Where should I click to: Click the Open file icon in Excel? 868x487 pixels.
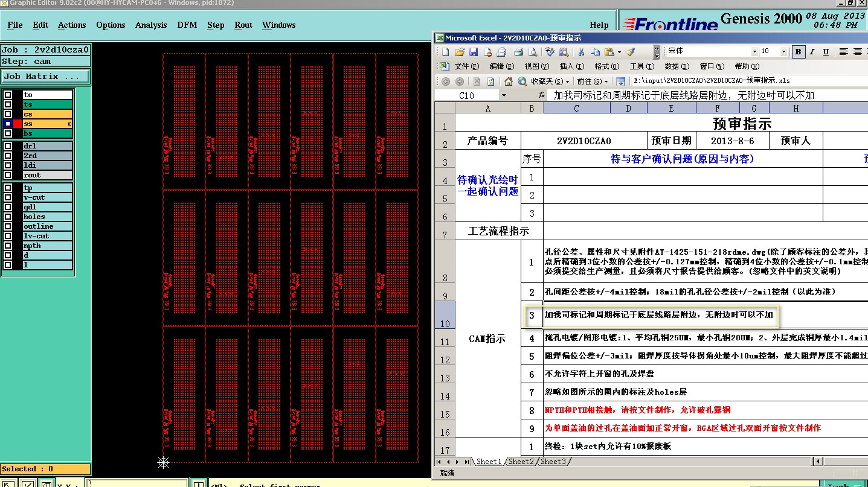(460, 52)
